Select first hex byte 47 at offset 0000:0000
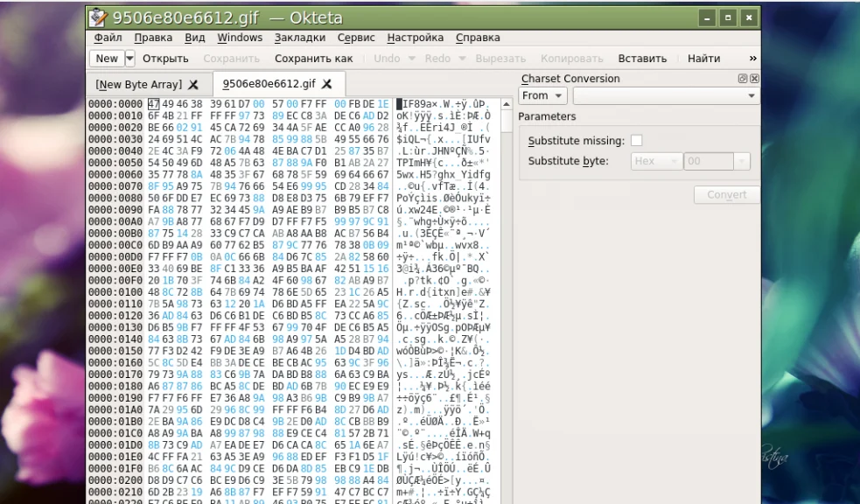Screen dimensions: 860x504 (x=153, y=104)
